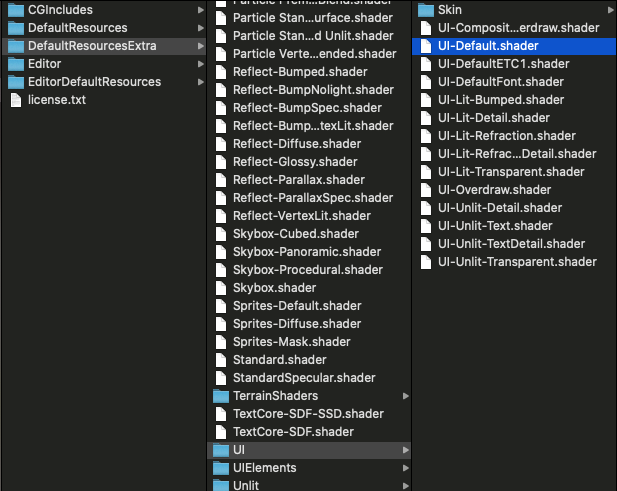Expand UIElements using its arrow
This screenshot has width=617, height=491.
point(406,468)
